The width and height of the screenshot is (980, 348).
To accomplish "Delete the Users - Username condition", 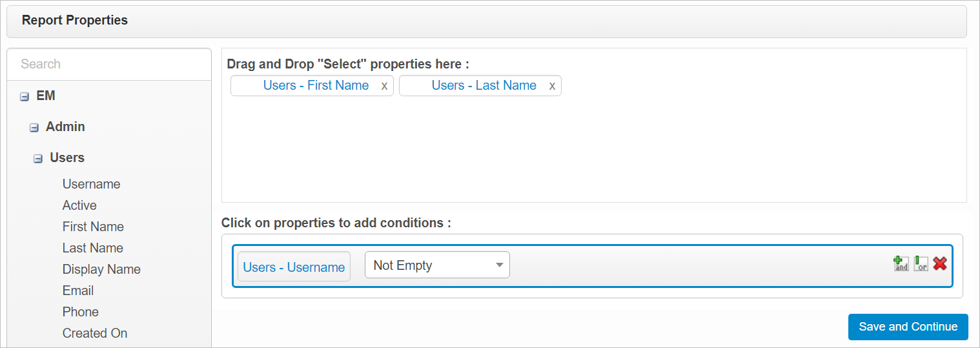I will 940,263.
